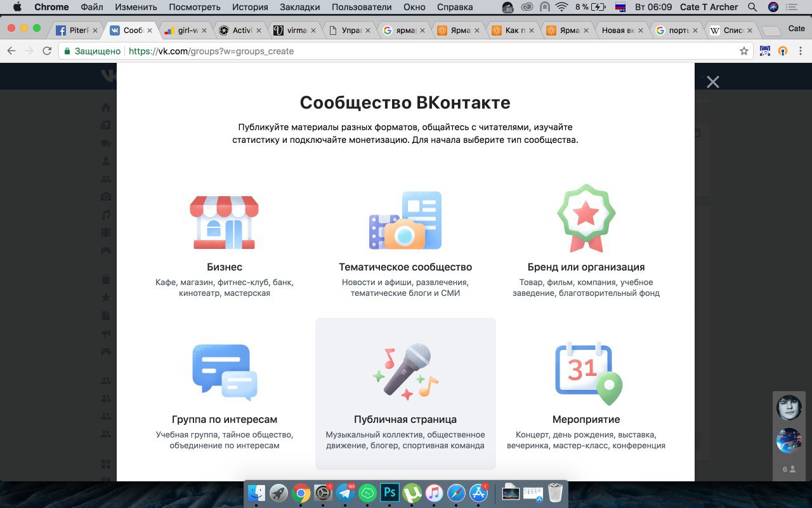Viewport: 812px width, 508px height.
Task: Open the top chat avatar in VK sidebar
Action: tap(789, 408)
